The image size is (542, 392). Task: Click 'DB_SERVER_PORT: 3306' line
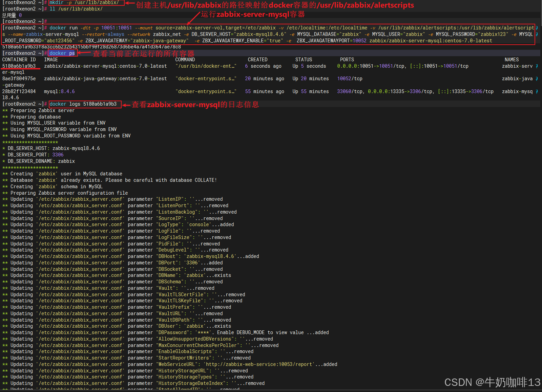(33, 155)
